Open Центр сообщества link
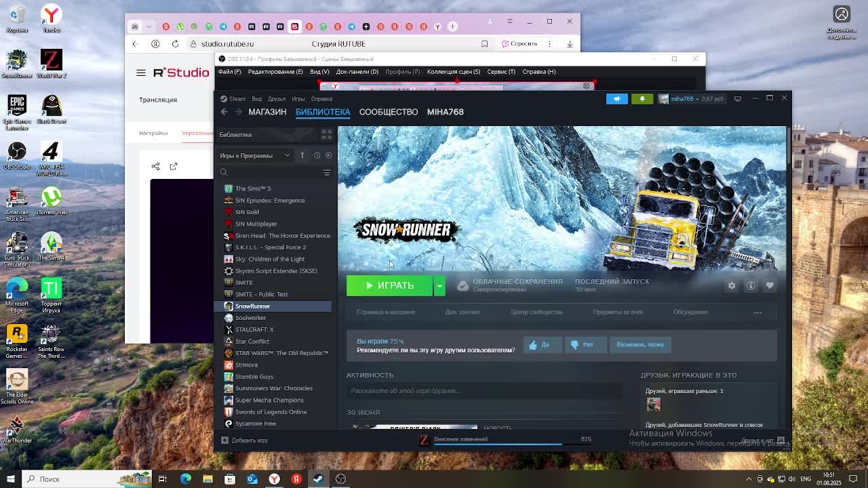Viewport: 868px width, 488px height. (x=537, y=312)
